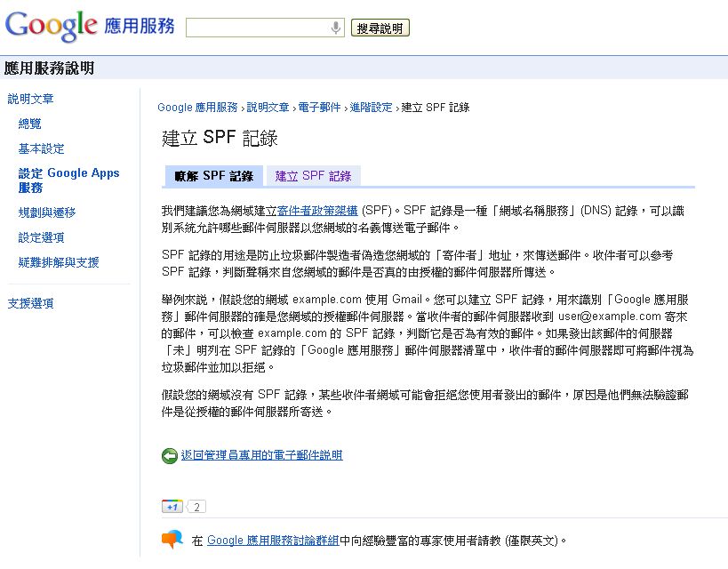Click the 應用服務說明 header bar text
The height and width of the screenshot is (569, 728).
(49, 68)
